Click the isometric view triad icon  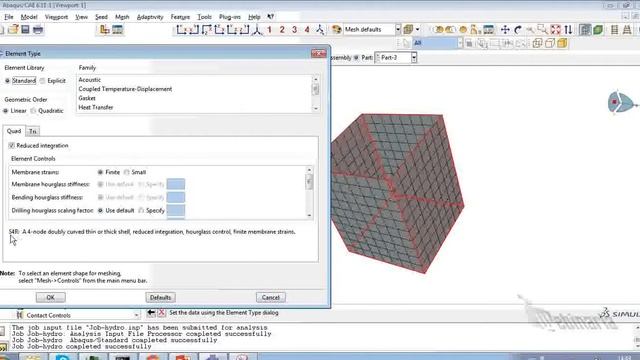click(x=257, y=29)
